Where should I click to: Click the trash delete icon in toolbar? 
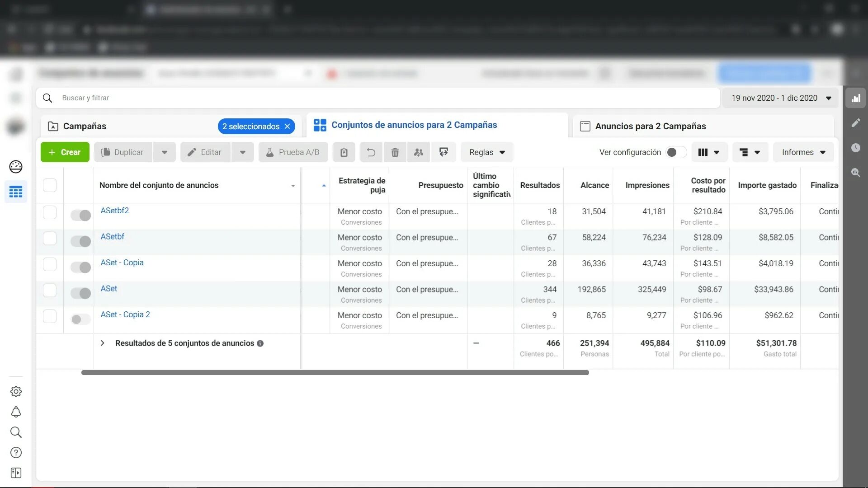395,152
